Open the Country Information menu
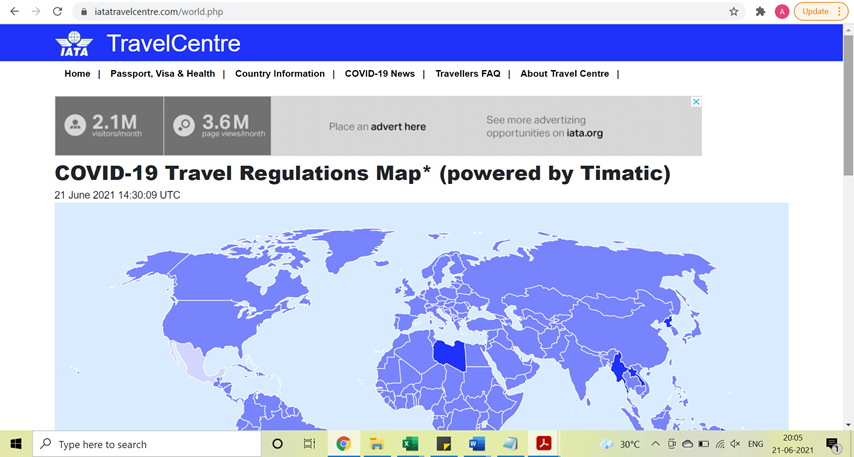Viewport: 854px width, 457px height. pyautogui.click(x=280, y=74)
